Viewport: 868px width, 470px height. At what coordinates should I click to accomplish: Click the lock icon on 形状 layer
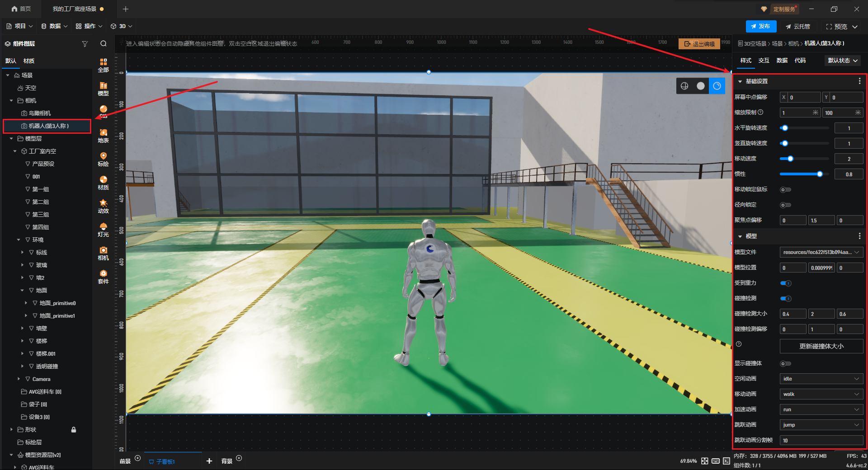pyautogui.click(x=74, y=430)
